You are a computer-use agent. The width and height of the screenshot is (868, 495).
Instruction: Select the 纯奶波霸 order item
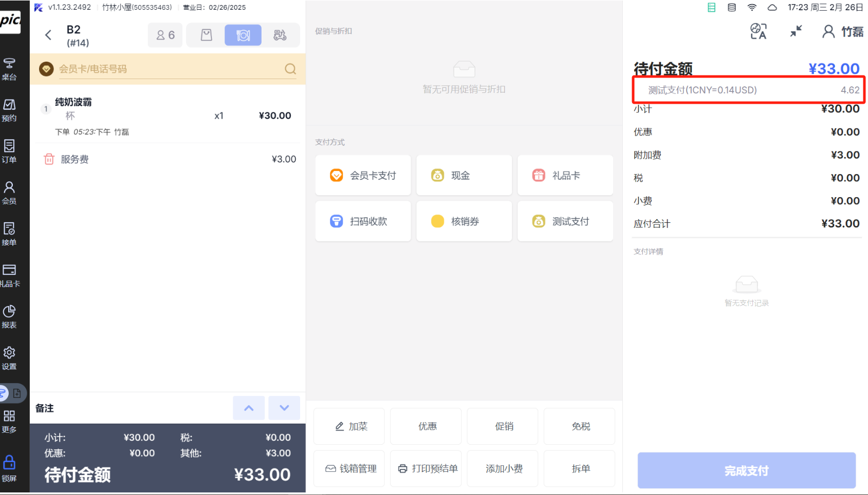tap(168, 116)
